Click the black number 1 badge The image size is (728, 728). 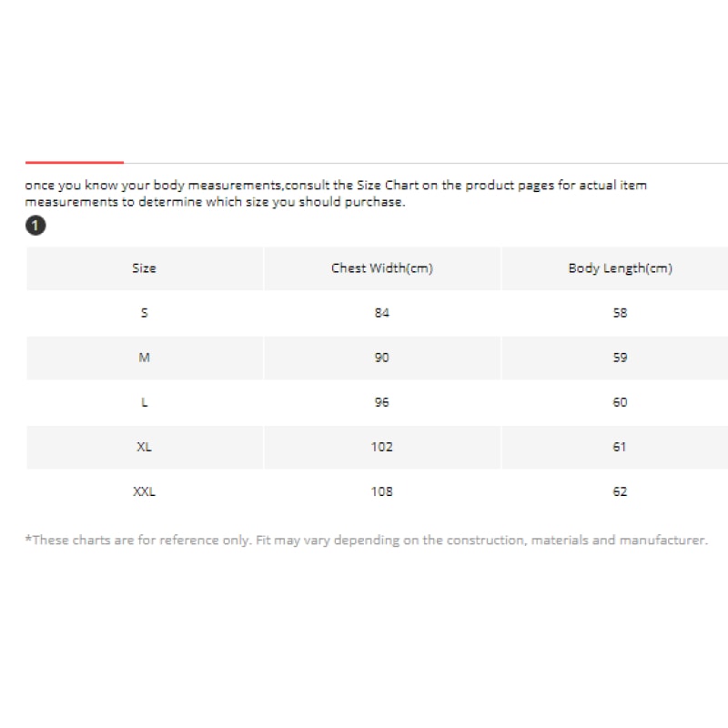click(x=35, y=226)
